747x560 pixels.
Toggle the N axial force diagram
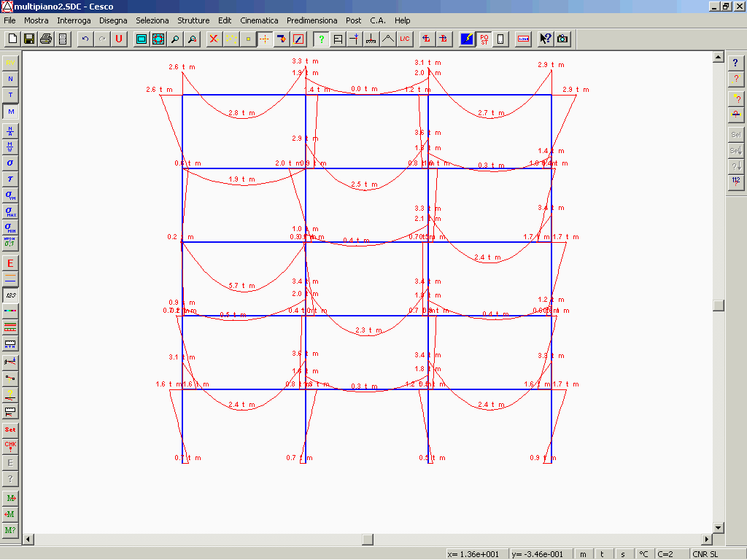click(10, 79)
